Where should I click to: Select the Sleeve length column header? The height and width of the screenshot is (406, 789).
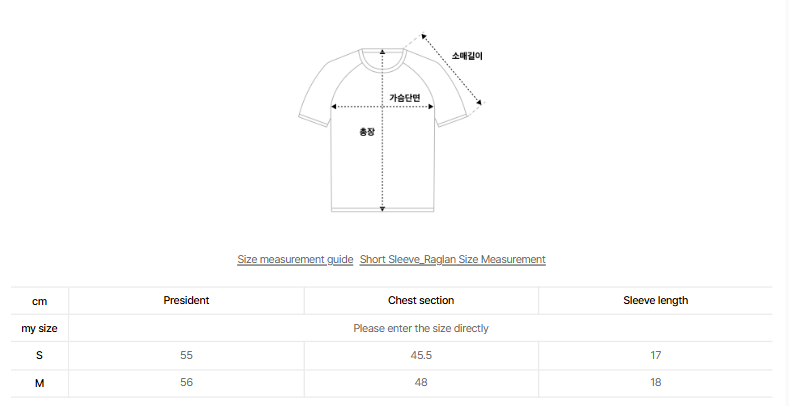click(655, 300)
